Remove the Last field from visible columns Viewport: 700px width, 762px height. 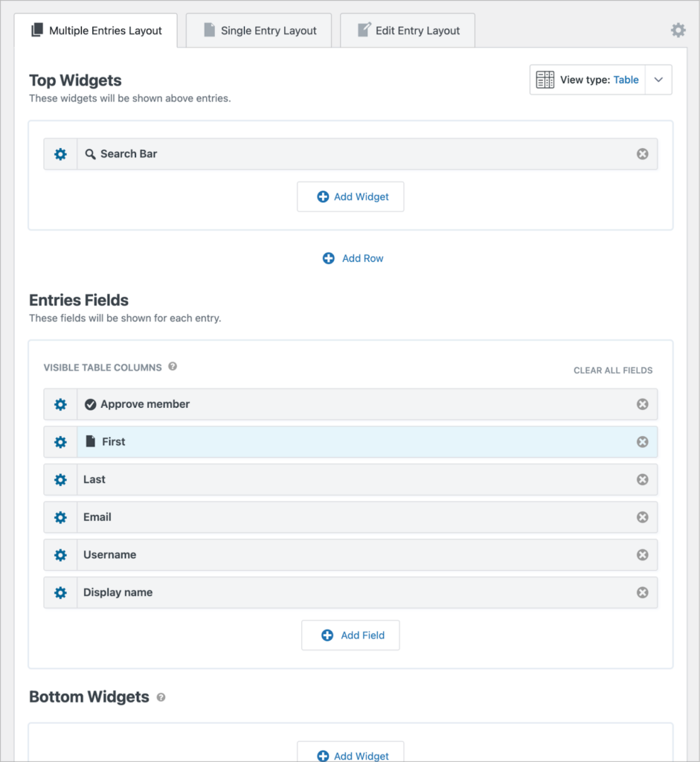(642, 479)
